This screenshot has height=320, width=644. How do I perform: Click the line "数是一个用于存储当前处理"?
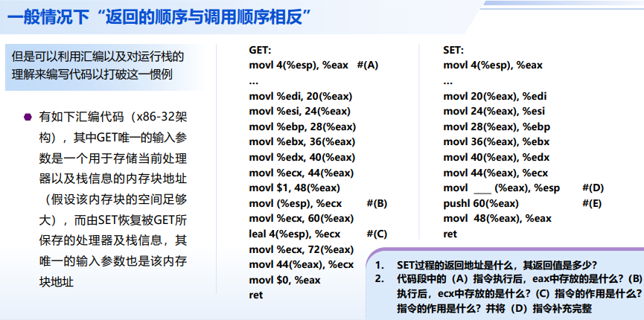(x=113, y=159)
